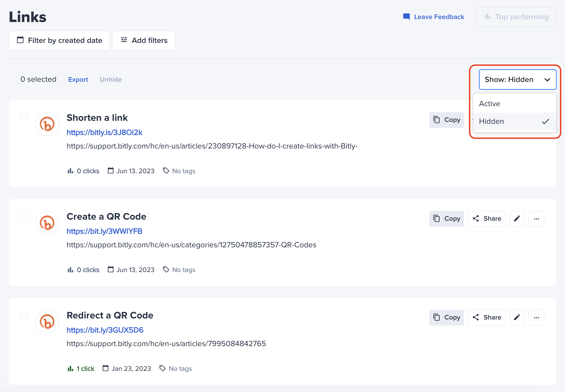Share the Redirect a QR Code link

coord(486,317)
